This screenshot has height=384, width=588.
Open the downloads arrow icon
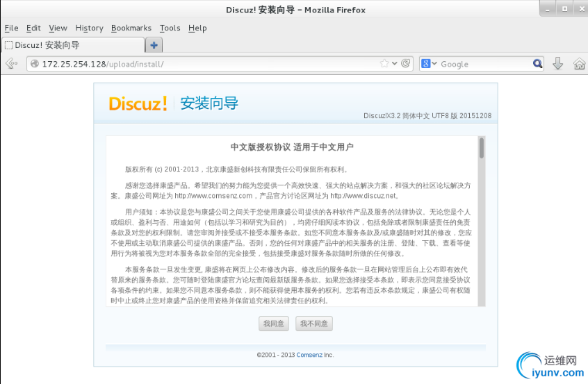click(x=557, y=63)
